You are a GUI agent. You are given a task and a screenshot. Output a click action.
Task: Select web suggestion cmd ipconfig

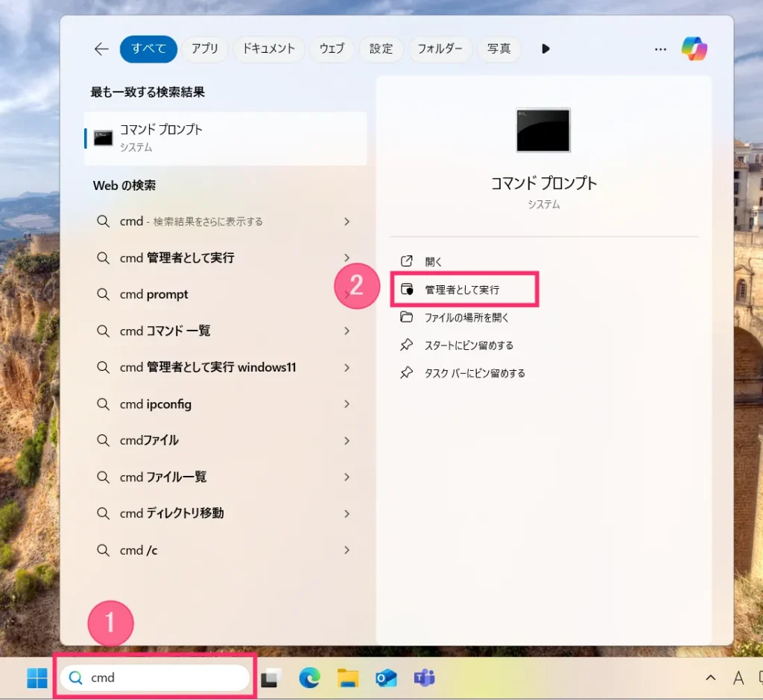tap(225, 404)
